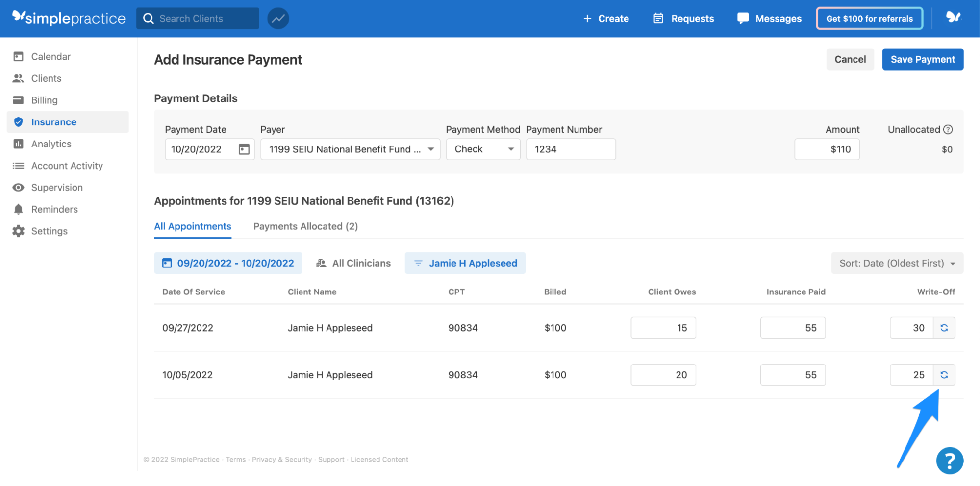The image size is (980, 486).
Task: Open Account Activity from the sidebar
Action: [67, 166]
